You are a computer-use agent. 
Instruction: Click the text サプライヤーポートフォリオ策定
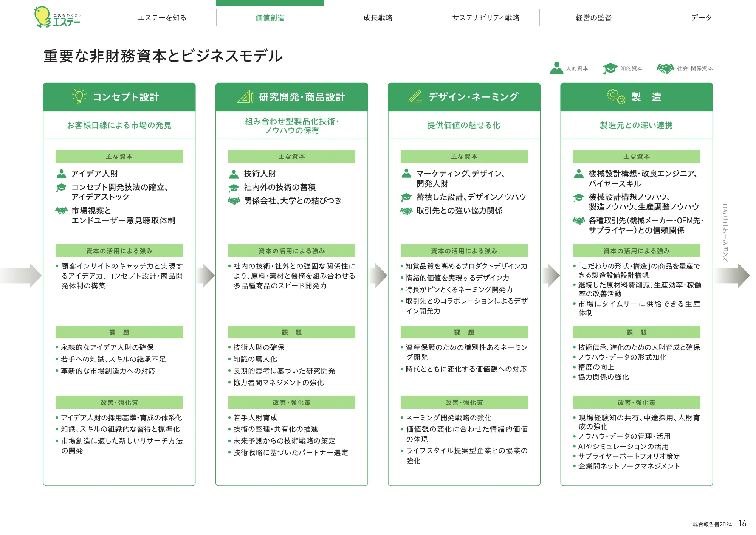[629, 456]
